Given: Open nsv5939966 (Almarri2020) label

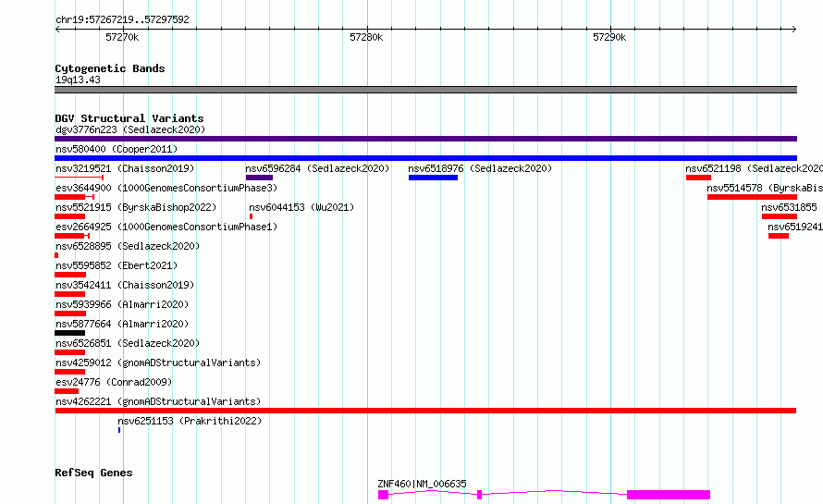Looking at the screenshot, I should pyautogui.click(x=122, y=304).
